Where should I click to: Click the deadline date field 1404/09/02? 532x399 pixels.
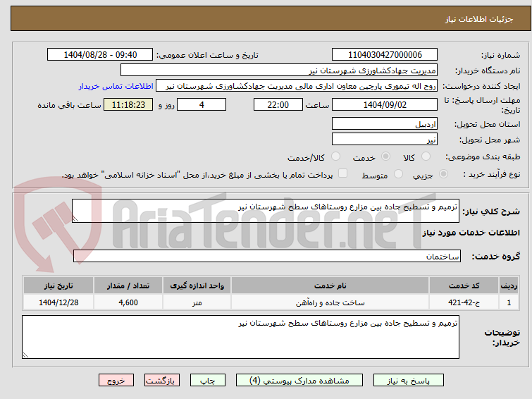pos(385,104)
